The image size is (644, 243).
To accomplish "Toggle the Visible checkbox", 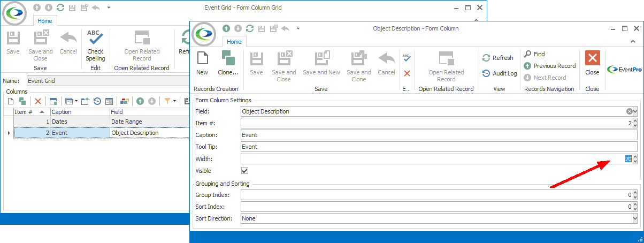I will (245, 171).
